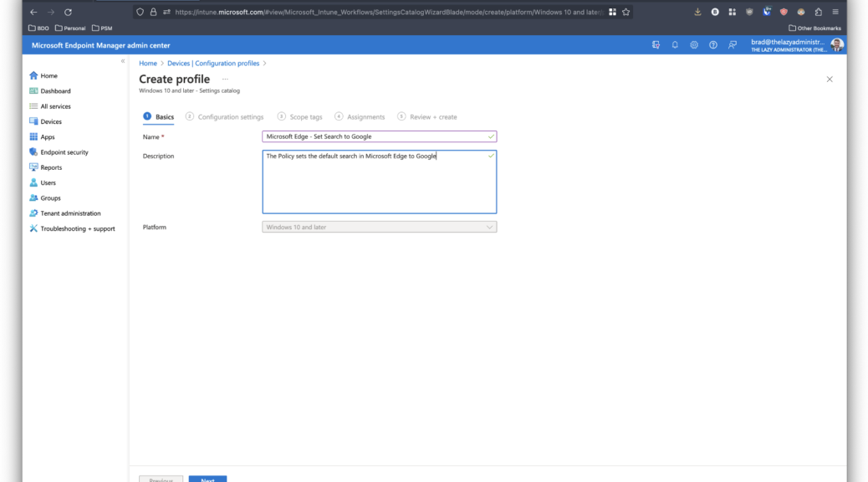Open the help question mark icon
The height and width of the screenshot is (482, 868).
point(713,45)
